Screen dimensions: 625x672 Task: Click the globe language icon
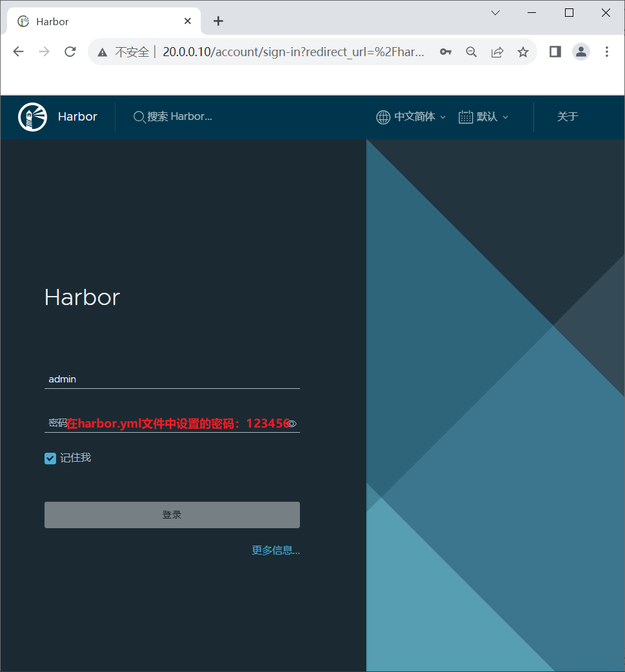(382, 117)
